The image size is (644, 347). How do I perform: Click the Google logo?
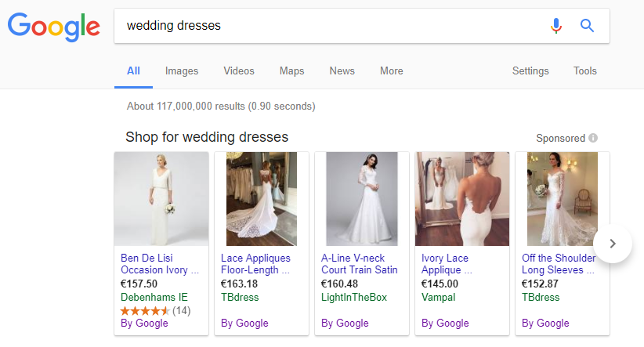point(54,27)
